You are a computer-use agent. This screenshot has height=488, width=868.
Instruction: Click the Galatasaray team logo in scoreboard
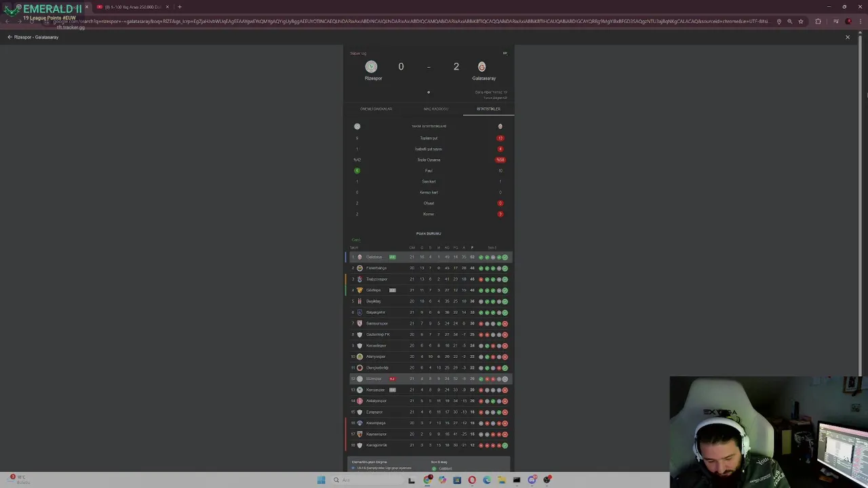[481, 66]
